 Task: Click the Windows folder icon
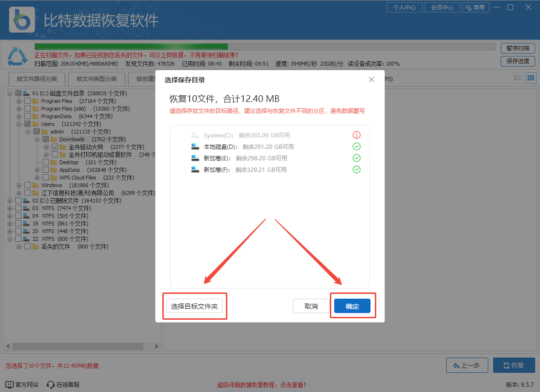coord(35,185)
